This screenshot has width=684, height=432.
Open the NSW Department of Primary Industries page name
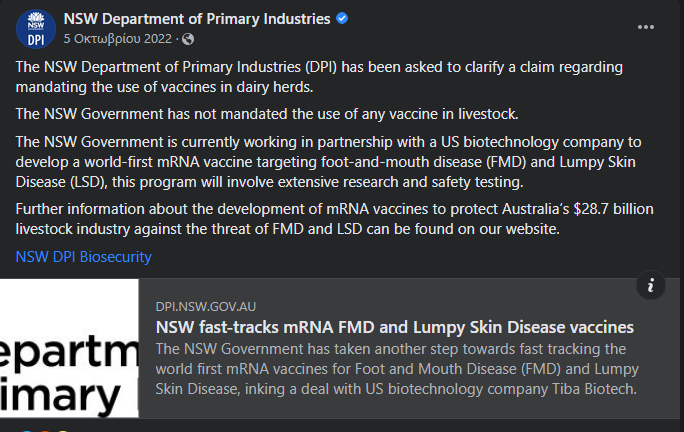(x=197, y=19)
